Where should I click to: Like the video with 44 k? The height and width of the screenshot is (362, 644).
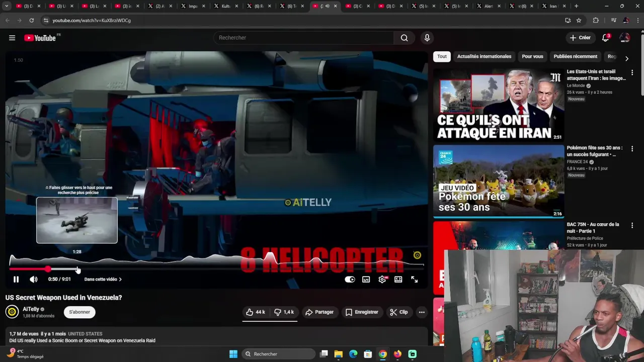[256, 312]
